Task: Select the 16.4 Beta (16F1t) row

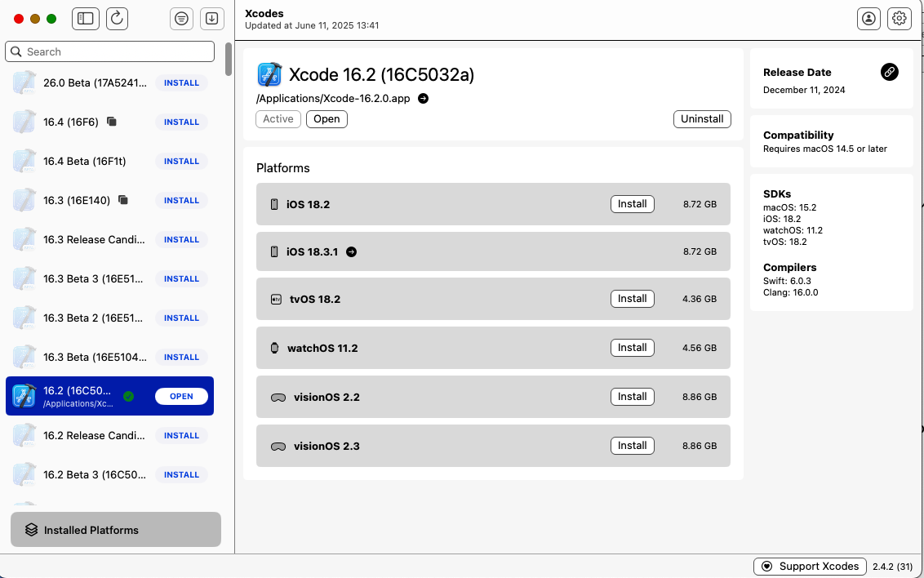Action: pos(109,161)
